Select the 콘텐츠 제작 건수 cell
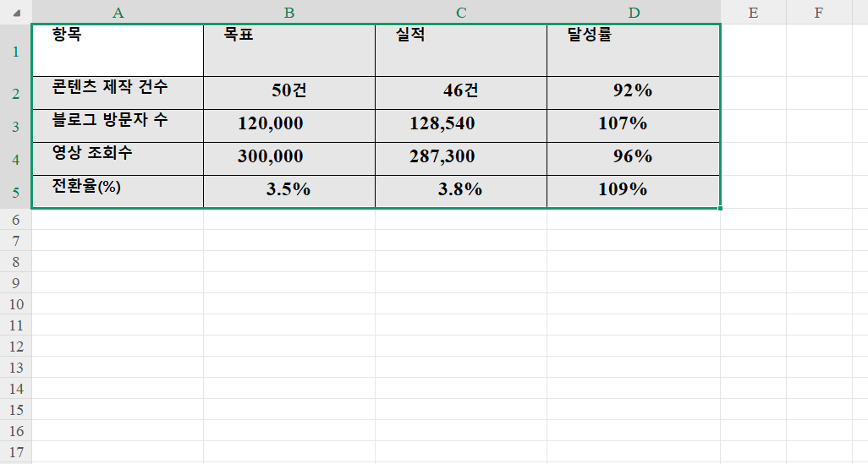 pyautogui.click(x=118, y=93)
